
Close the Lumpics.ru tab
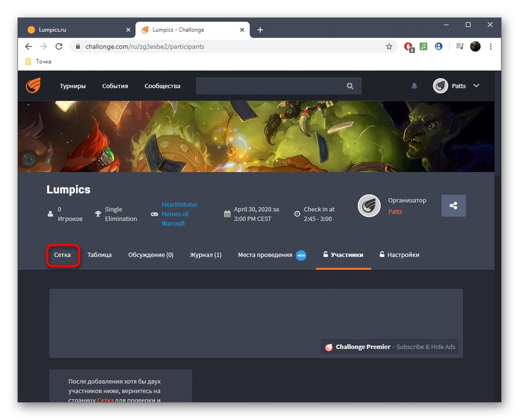128,30
